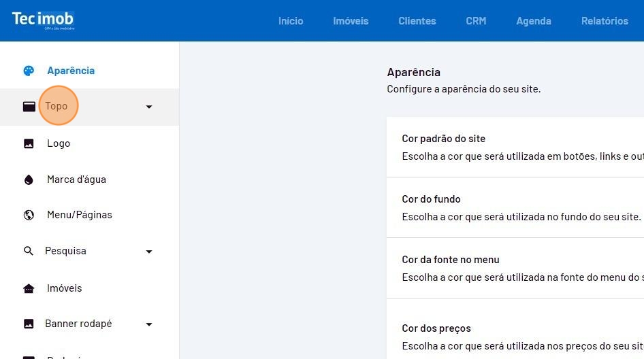Expand the Pesquisa dropdown arrow
This screenshot has width=644, height=359.
149,252
